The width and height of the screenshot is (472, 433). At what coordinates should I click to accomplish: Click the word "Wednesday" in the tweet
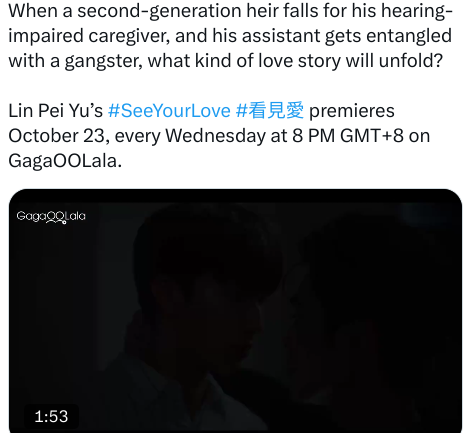click(x=215, y=136)
